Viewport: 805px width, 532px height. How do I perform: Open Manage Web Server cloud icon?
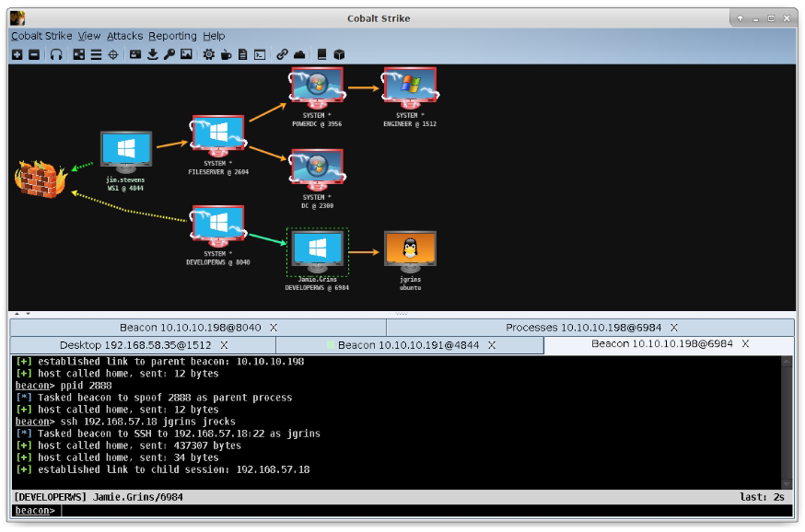[x=299, y=54]
